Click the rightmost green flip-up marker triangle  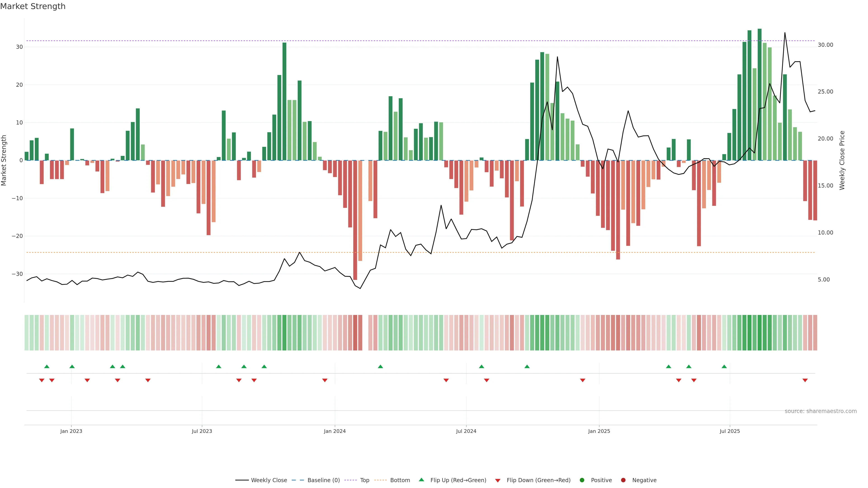[724, 366]
